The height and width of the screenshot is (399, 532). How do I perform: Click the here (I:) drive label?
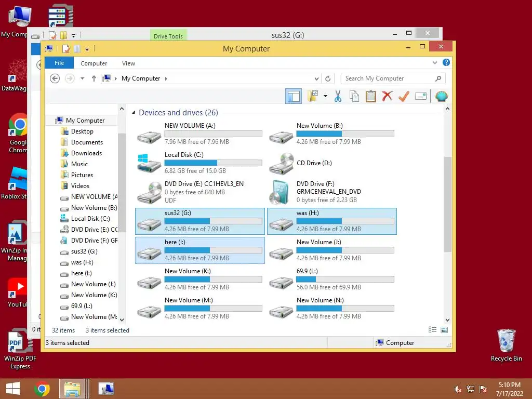pyautogui.click(x=175, y=242)
